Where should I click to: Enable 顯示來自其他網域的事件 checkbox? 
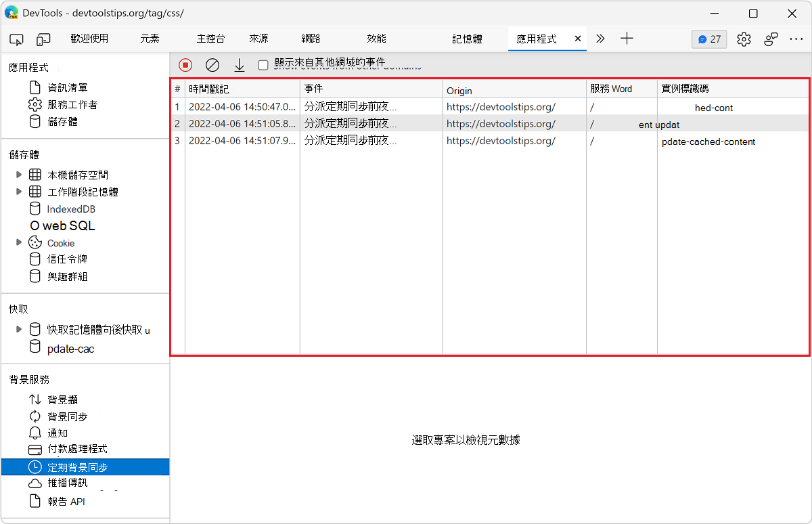[x=262, y=65]
